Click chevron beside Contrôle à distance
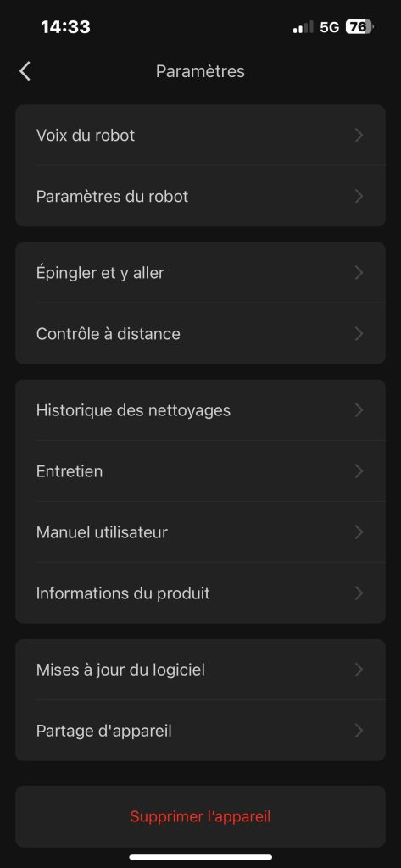Image resolution: width=401 pixels, height=868 pixels. point(359,334)
